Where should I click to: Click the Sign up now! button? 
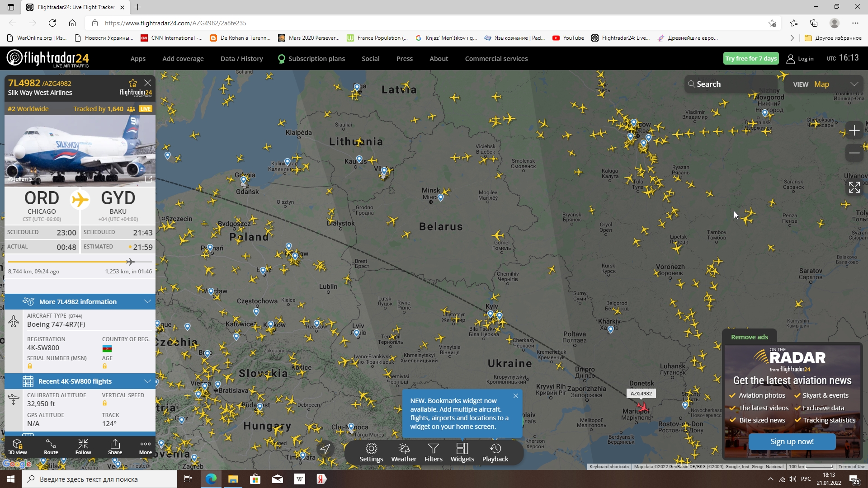[x=792, y=441]
